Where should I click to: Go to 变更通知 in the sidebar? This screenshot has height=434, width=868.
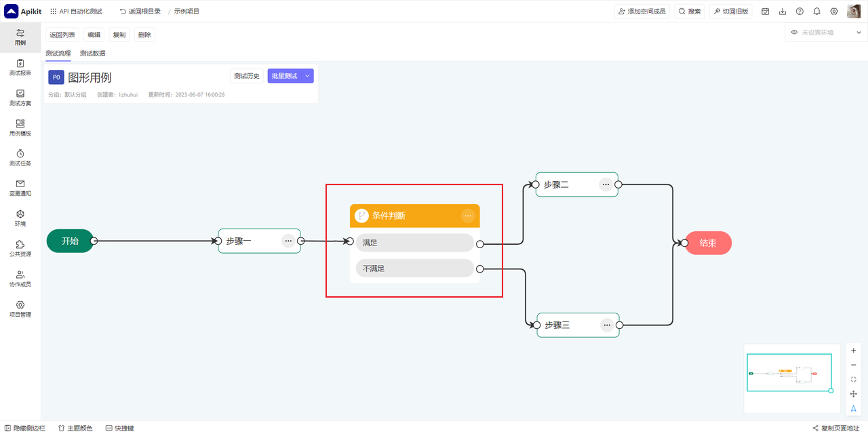click(x=20, y=188)
